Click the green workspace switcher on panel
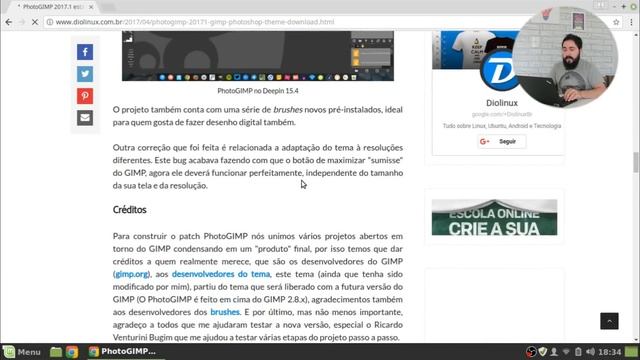The height and width of the screenshot is (360, 640). [631, 351]
